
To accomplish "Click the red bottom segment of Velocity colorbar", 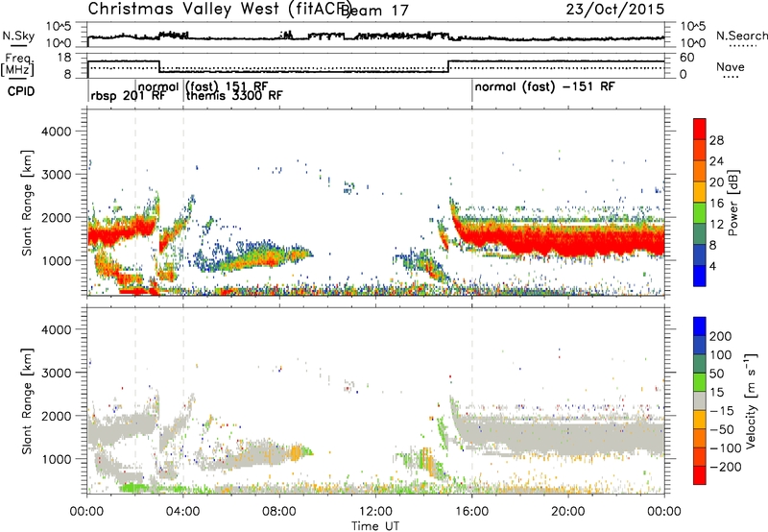I will (x=700, y=475).
